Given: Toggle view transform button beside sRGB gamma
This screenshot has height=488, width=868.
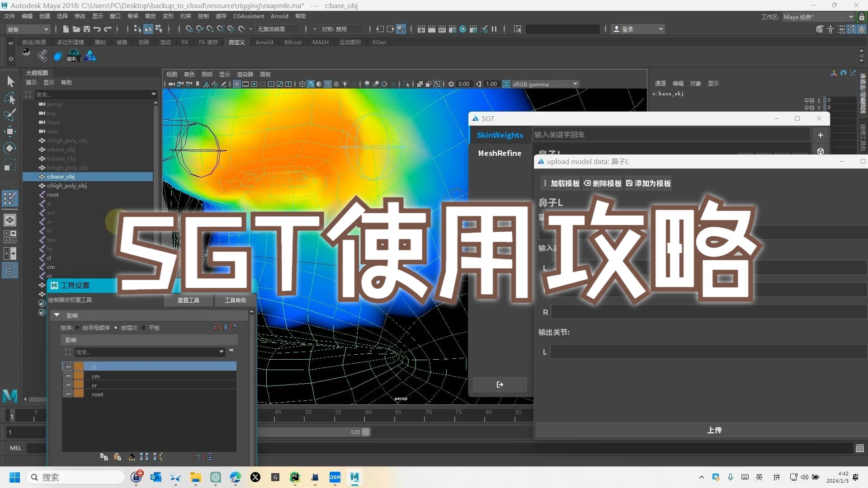Looking at the screenshot, I should tap(506, 84).
